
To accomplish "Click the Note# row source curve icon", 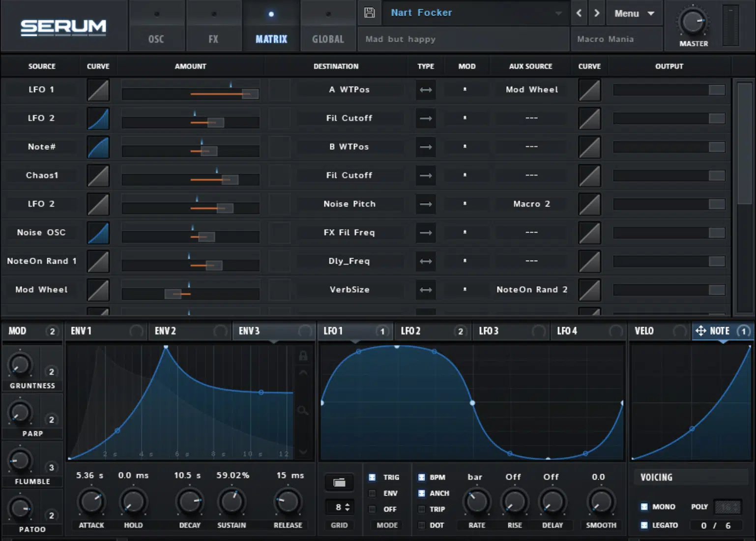I will pos(98,147).
